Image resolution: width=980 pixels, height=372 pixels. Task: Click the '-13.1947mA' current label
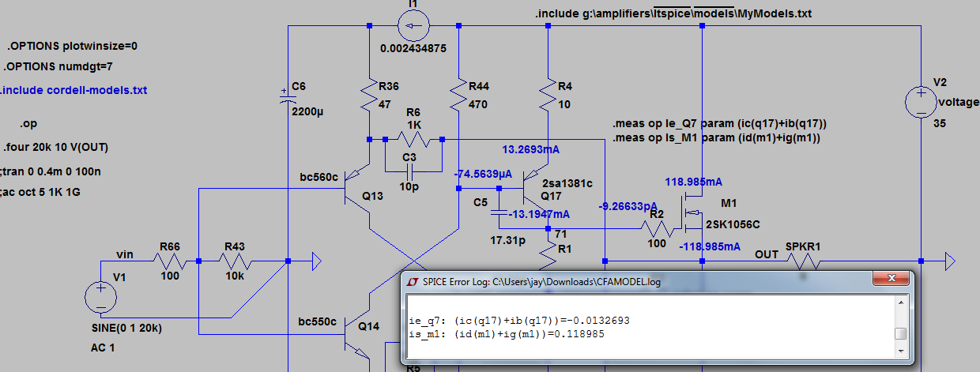click(540, 214)
